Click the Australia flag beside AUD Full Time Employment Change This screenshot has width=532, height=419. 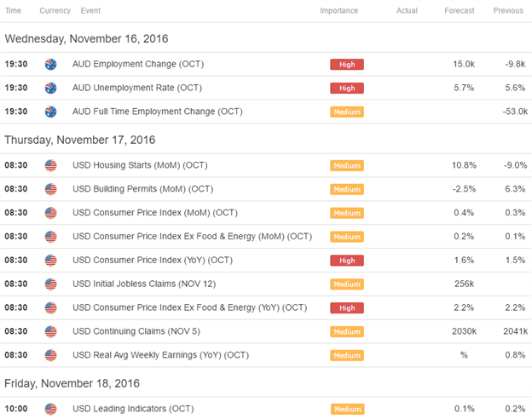coord(50,112)
